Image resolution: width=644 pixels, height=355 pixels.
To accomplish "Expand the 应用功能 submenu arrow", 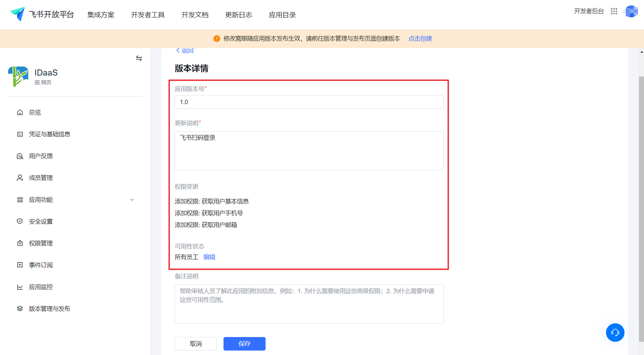I will 132,200.
